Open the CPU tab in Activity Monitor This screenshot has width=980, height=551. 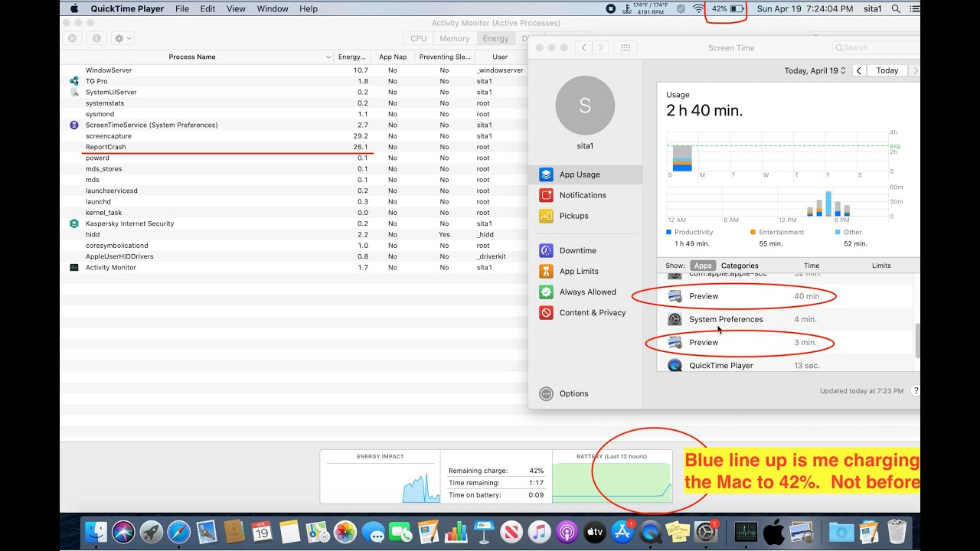point(418,38)
